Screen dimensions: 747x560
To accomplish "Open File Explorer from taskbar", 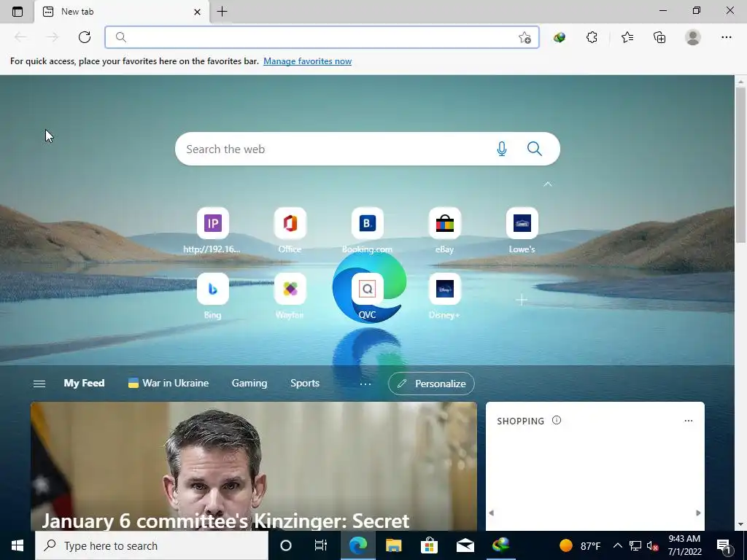I will click(393, 545).
